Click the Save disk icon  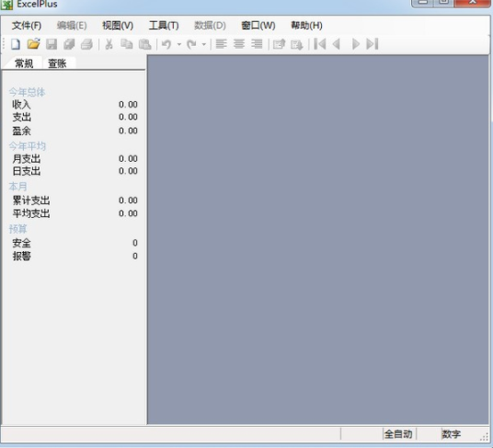[x=52, y=44]
